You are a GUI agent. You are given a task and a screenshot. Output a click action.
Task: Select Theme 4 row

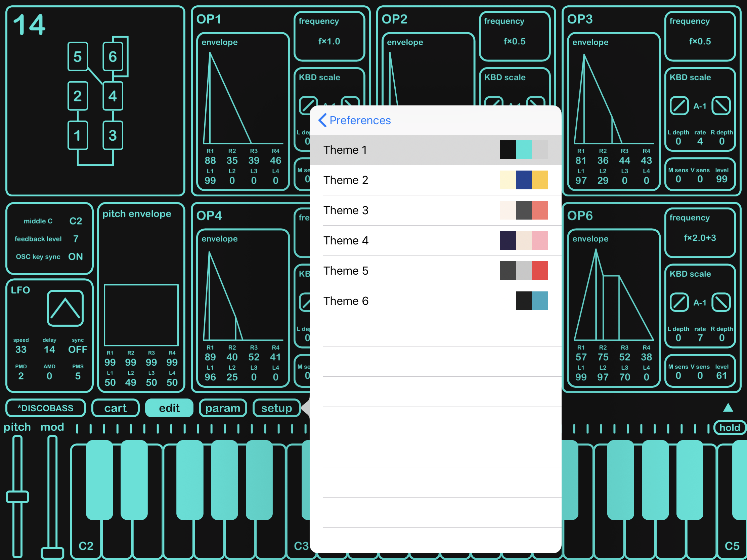(435, 240)
